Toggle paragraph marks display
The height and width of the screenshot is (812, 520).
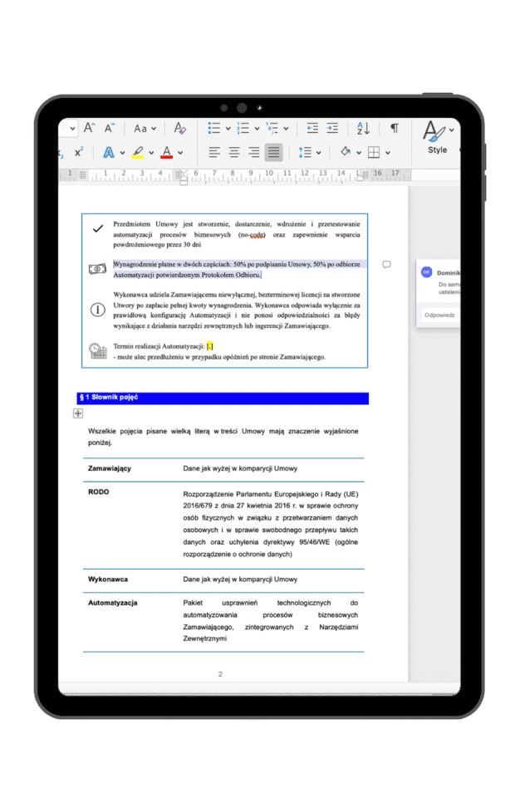click(395, 128)
